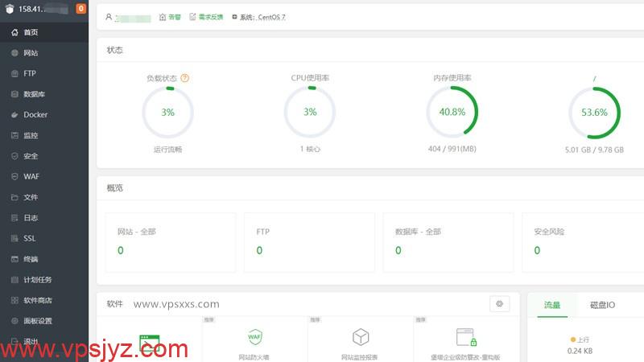Open the 网站监控报表 cube icon
Image resolution: width=644 pixels, height=362 pixels.
(361, 336)
